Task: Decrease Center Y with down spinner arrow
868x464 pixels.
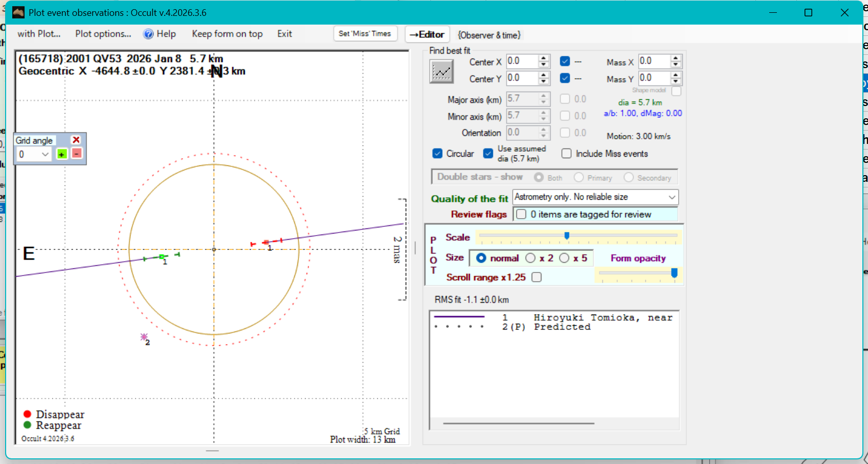Action: pos(544,82)
